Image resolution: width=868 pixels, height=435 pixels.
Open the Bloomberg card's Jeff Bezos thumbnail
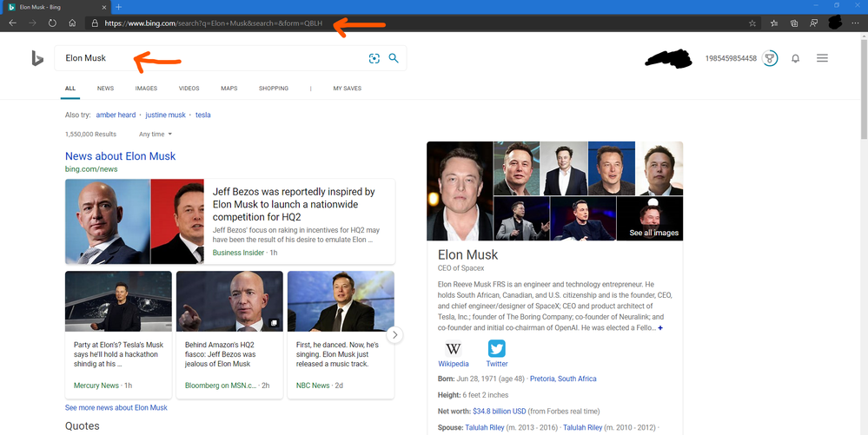(229, 301)
